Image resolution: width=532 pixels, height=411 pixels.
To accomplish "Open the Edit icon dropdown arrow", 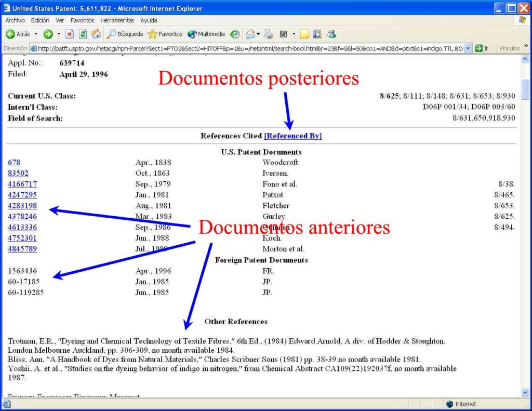I will click(294, 34).
